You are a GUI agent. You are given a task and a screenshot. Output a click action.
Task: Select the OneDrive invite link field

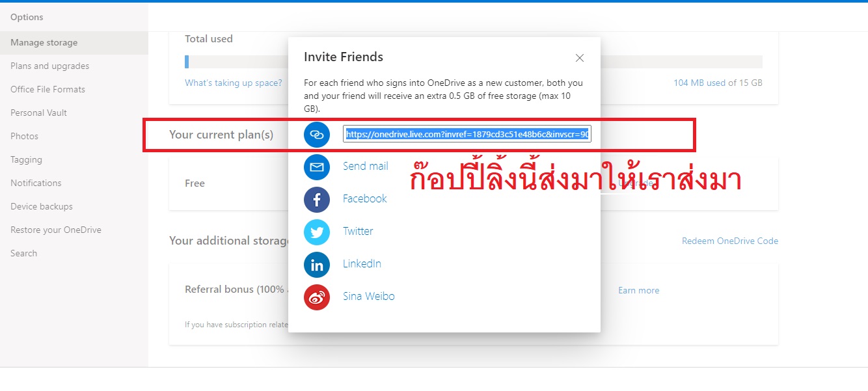tap(467, 134)
